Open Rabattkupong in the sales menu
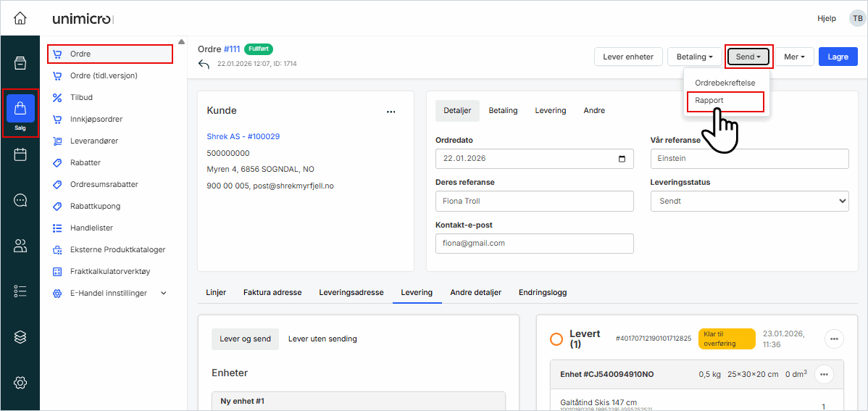868x411 pixels. click(x=95, y=206)
